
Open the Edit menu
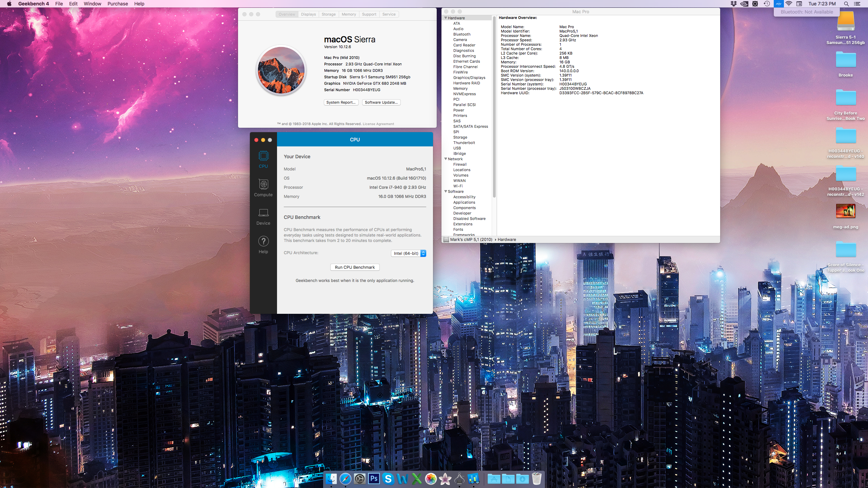[73, 4]
